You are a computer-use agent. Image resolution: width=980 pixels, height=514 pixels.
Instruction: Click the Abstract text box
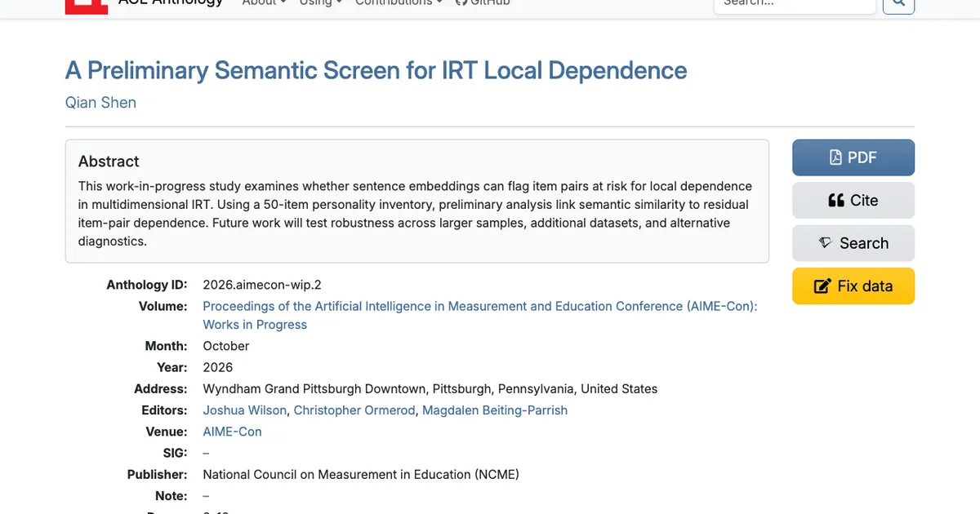(417, 201)
